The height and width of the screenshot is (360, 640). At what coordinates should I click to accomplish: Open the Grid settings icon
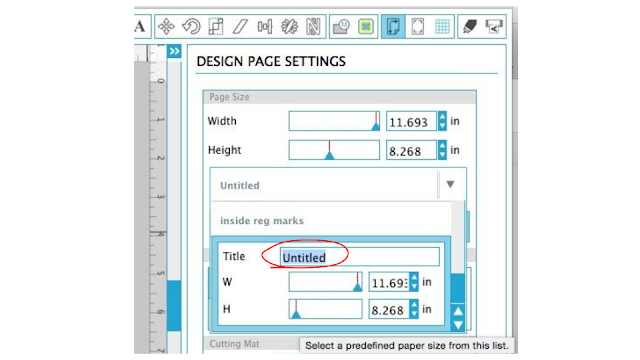pyautogui.click(x=442, y=27)
